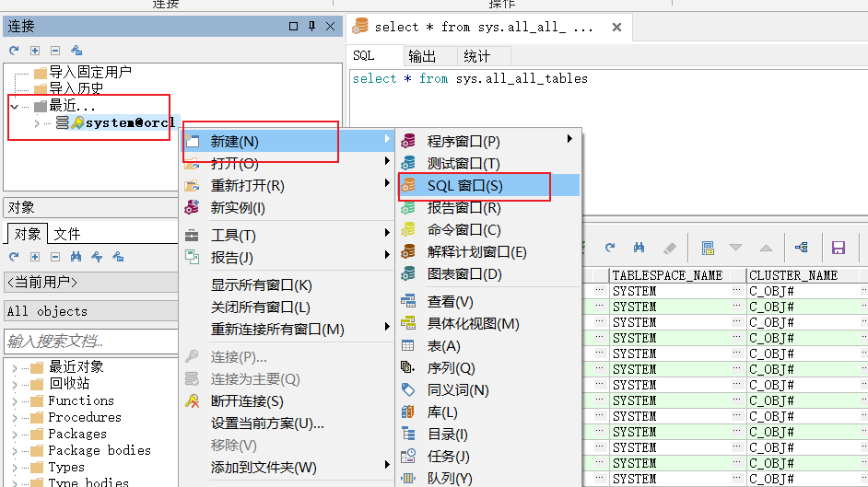Float the connections panel window

(x=293, y=26)
